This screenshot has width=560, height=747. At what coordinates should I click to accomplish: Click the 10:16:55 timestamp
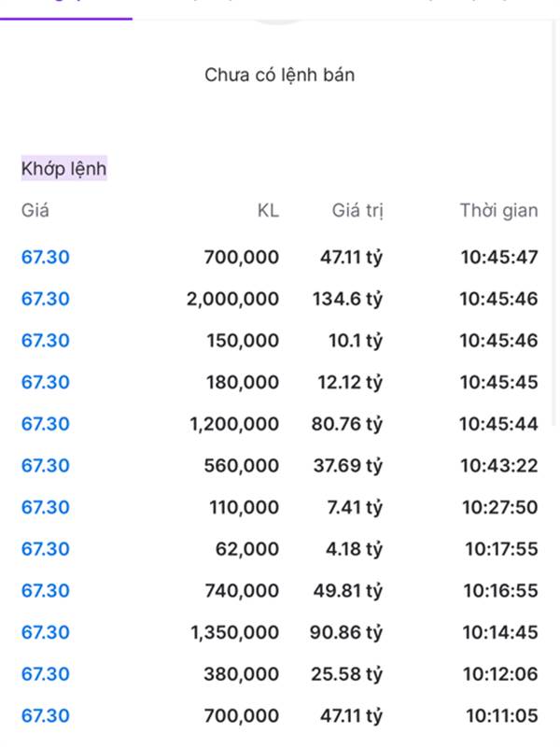pos(500,590)
